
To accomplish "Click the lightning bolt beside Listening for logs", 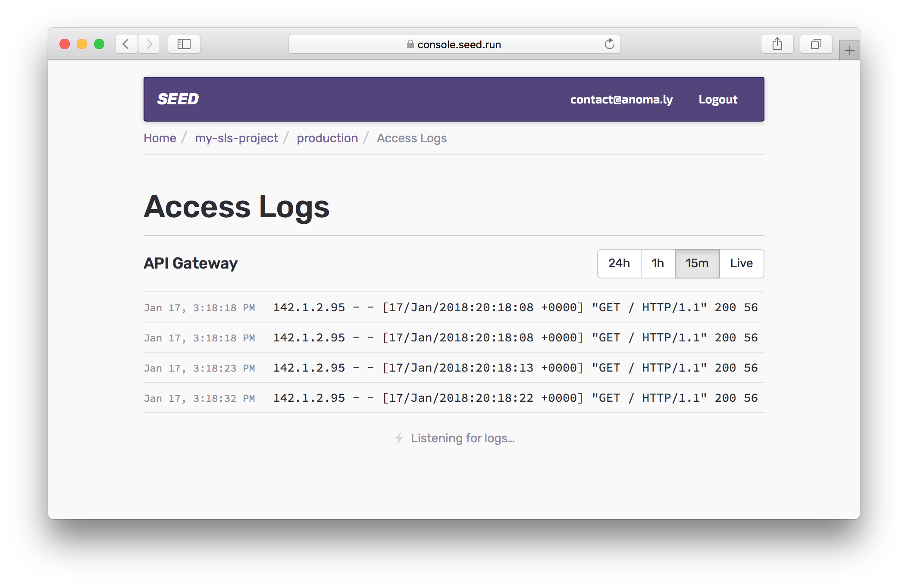I will tap(399, 438).
